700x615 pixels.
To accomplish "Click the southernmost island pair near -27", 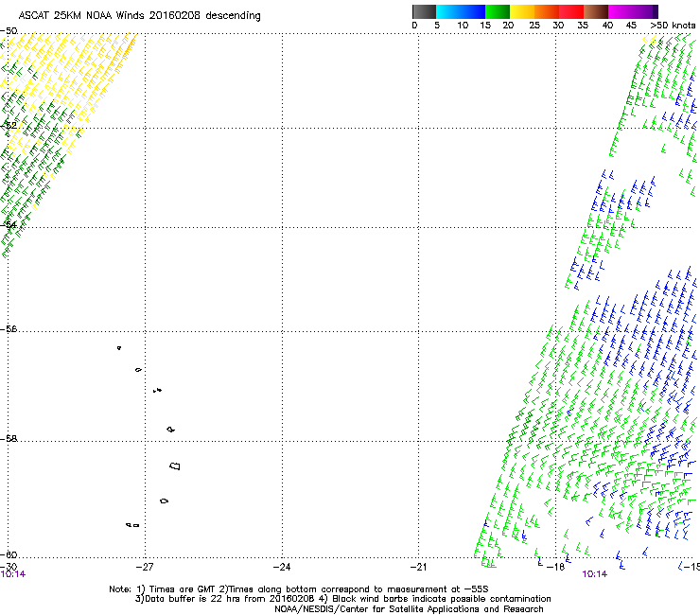I will point(132,525).
